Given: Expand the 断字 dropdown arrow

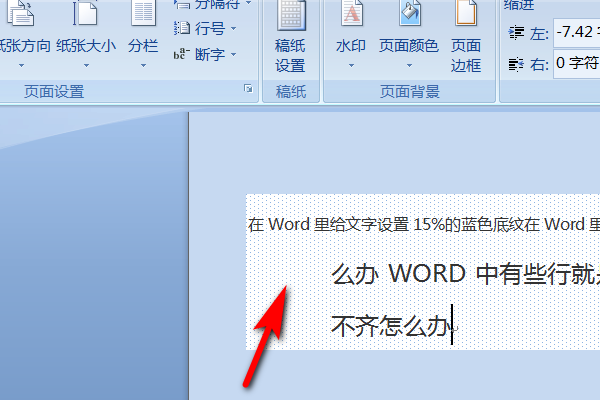Looking at the screenshot, I should [233, 55].
